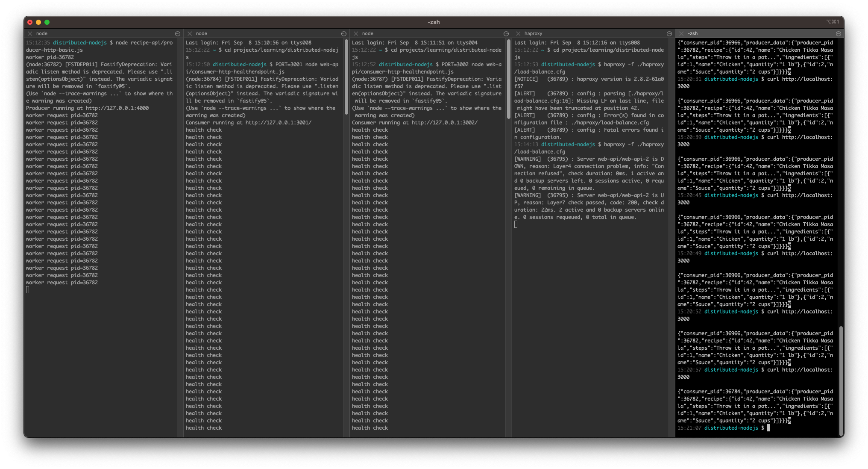Click the 15:20:49 prompt timestamp
Screen dimensions: 868x469
click(689, 253)
